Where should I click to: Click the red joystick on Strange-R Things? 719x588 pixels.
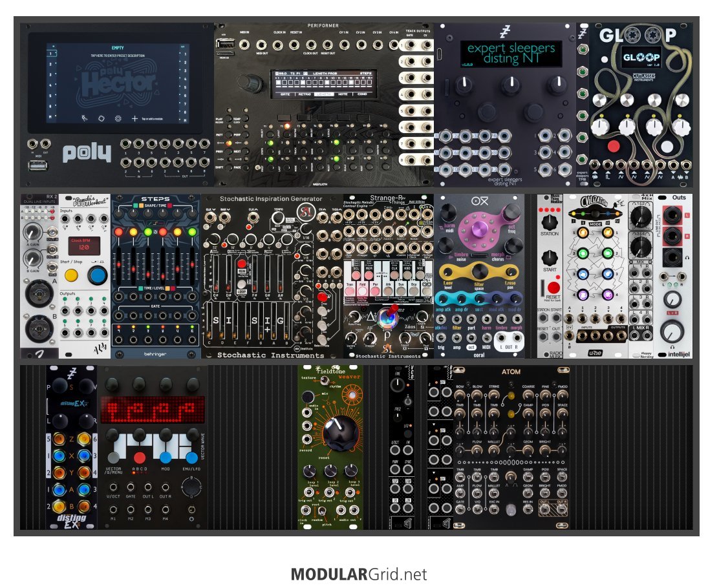click(x=392, y=311)
